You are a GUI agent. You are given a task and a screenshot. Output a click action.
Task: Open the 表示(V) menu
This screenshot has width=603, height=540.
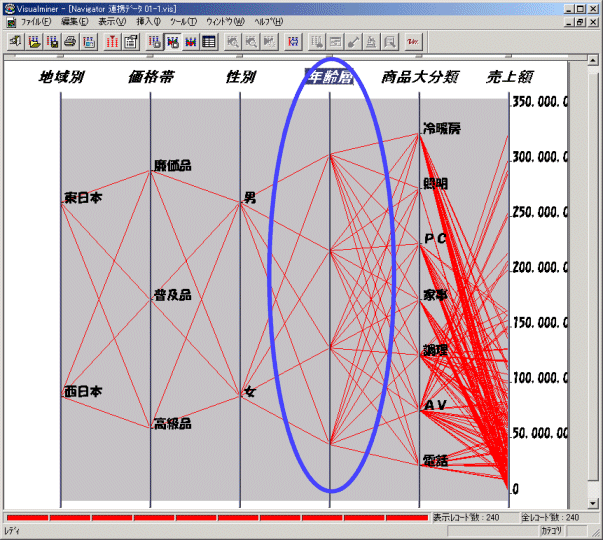112,21
